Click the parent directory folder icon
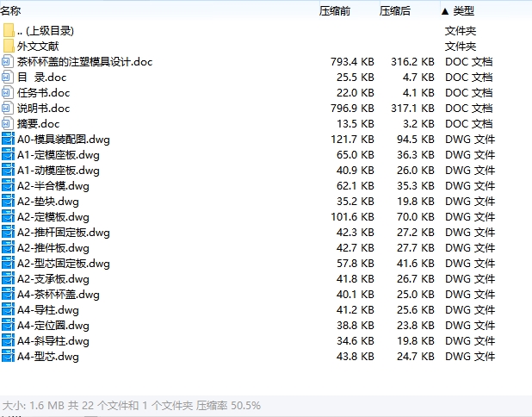The image size is (532, 417). coord(8,30)
